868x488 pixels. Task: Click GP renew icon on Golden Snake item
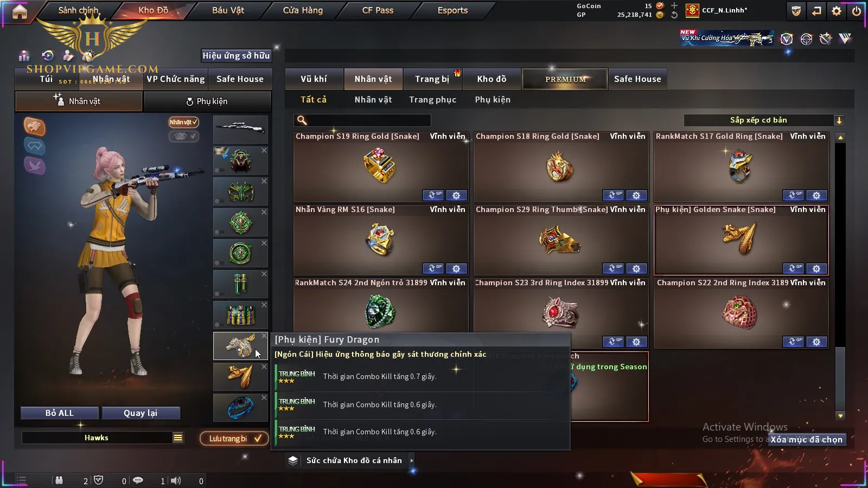(793, 268)
